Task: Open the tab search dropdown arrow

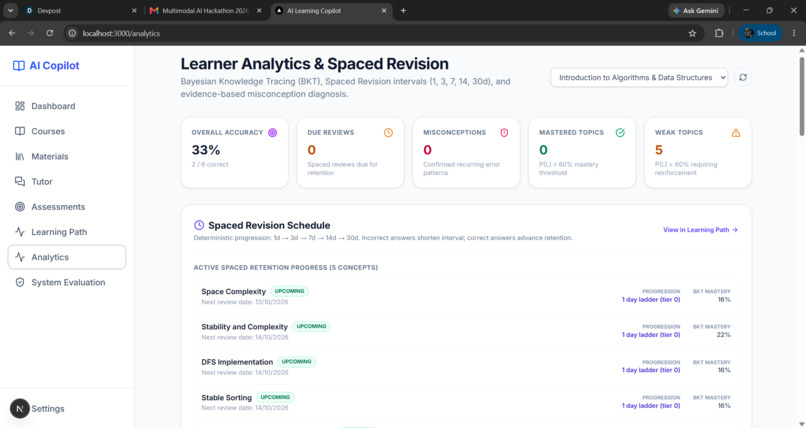Action: coord(10,10)
